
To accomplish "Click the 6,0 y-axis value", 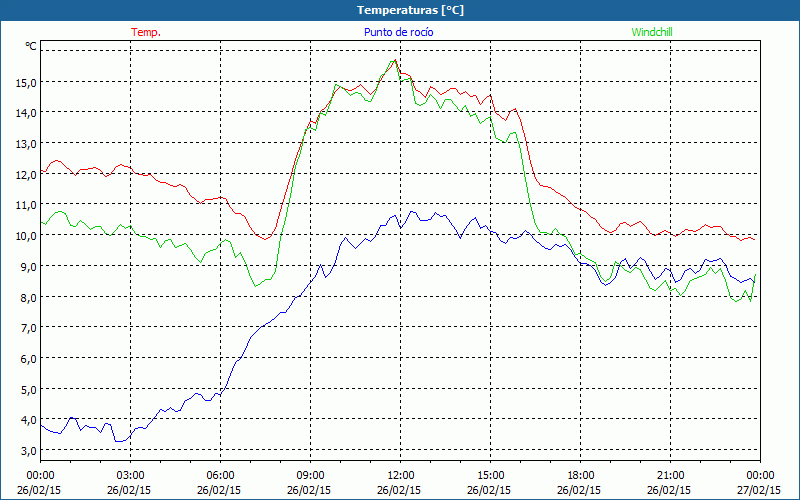I will [29, 359].
